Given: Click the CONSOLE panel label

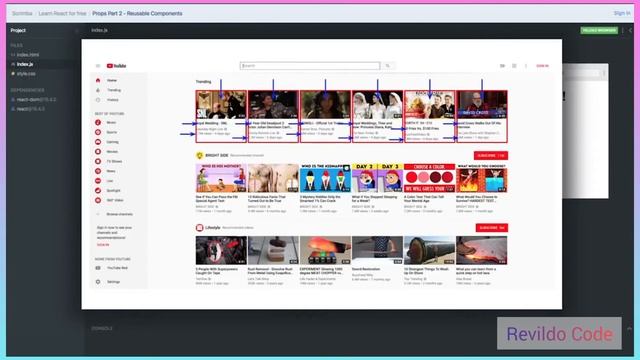Looking at the screenshot, I should [x=102, y=329].
